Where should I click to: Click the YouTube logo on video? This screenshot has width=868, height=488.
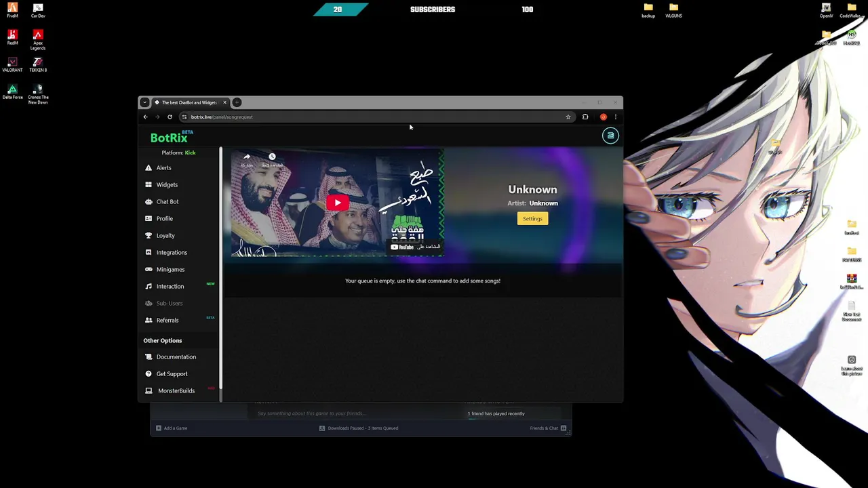(402, 247)
